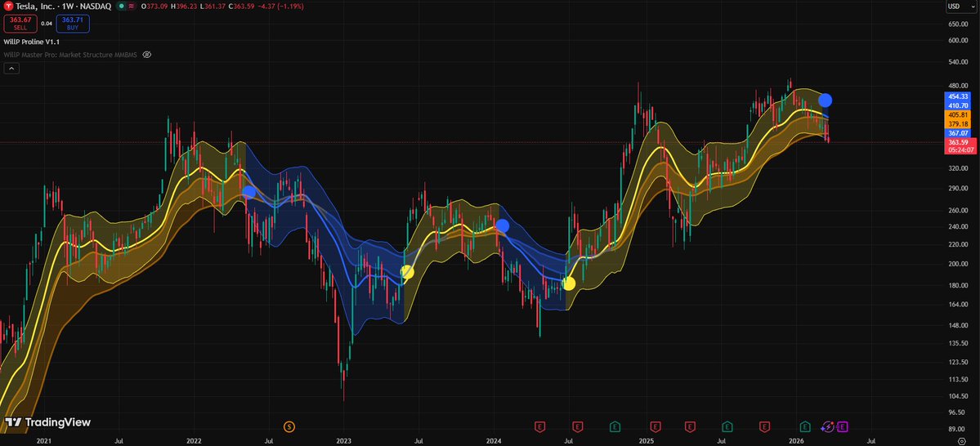Click the blue signal dot in 2022
This screenshot has width=980, height=446.
(248, 193)
